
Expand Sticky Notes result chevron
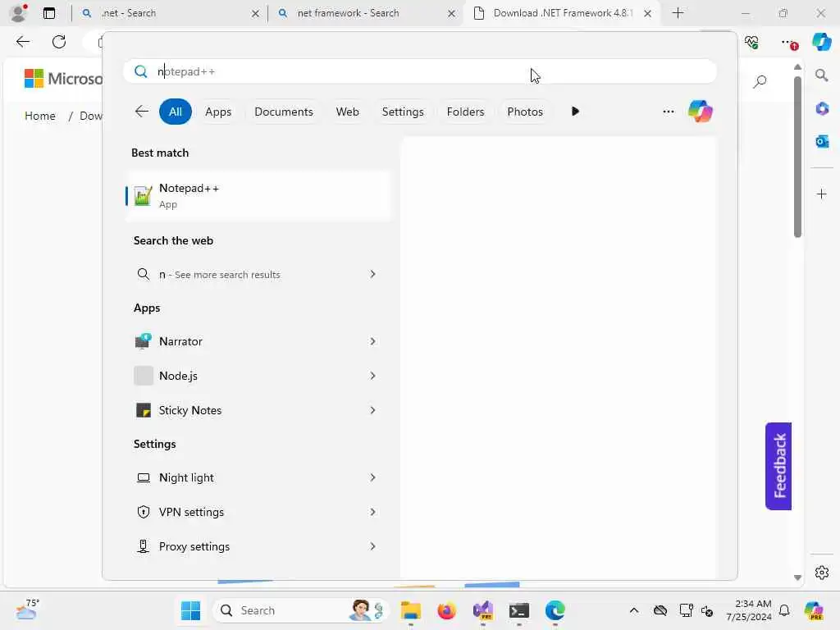click(x=373, y=410)
